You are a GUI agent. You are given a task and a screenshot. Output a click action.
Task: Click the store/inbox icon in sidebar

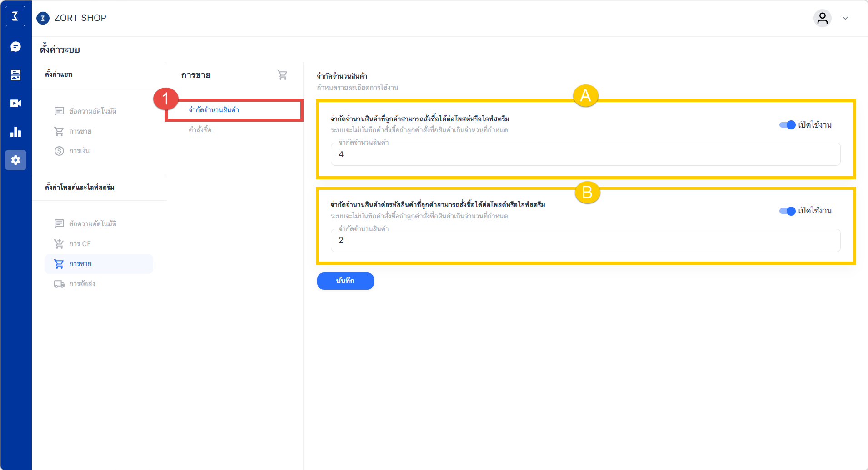(x=15, y=75)
